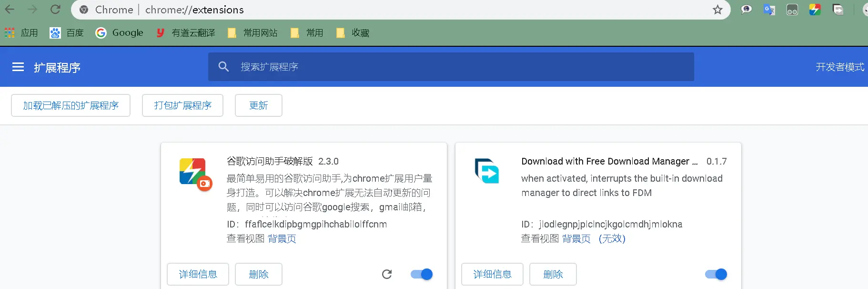The width and height of the screenshot is (868, 289).
Task: Open 详细信息 for 谷歌访问助手
Action: (x=198, y=274)
